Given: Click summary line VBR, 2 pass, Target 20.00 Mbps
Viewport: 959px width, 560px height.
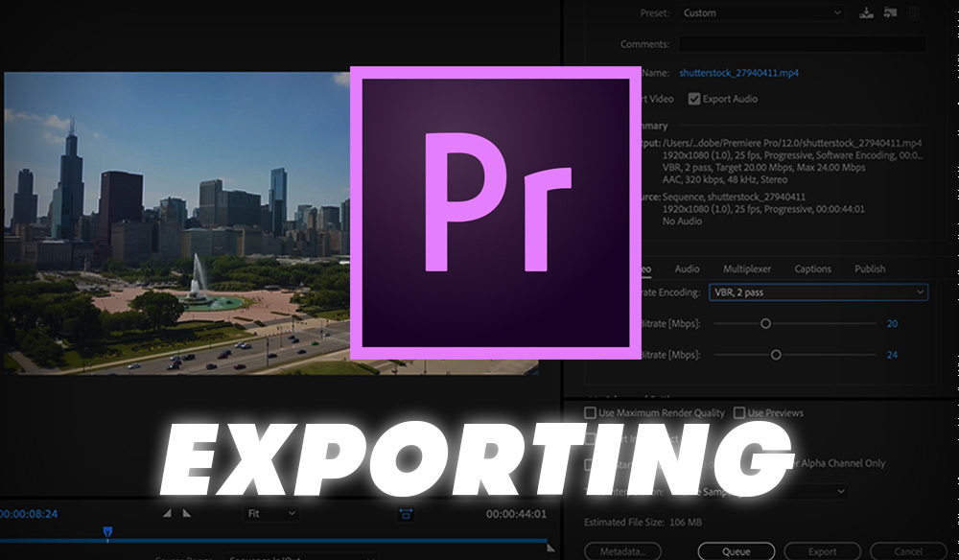Looking at the screenshot, I should click(x=764, y=168).
